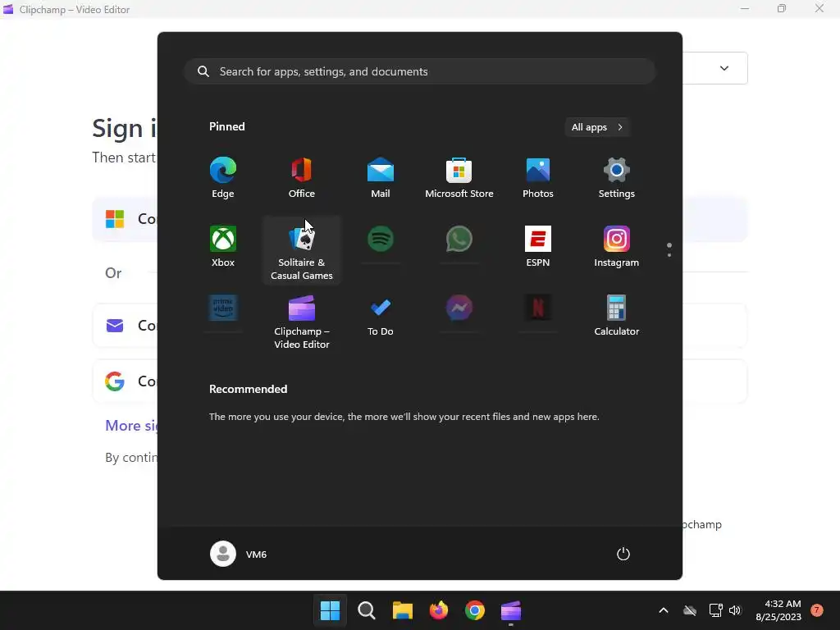Open the volume control in system tray

tap(735, 610)
